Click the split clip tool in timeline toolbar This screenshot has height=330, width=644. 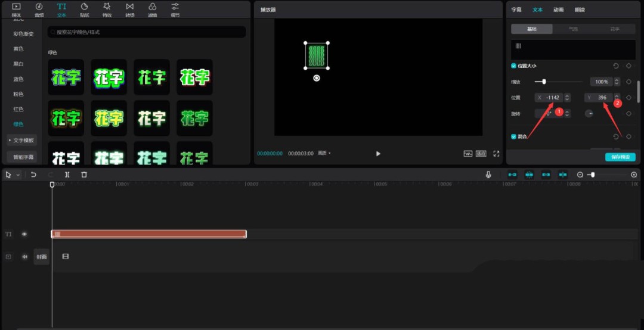coord(67,175)
